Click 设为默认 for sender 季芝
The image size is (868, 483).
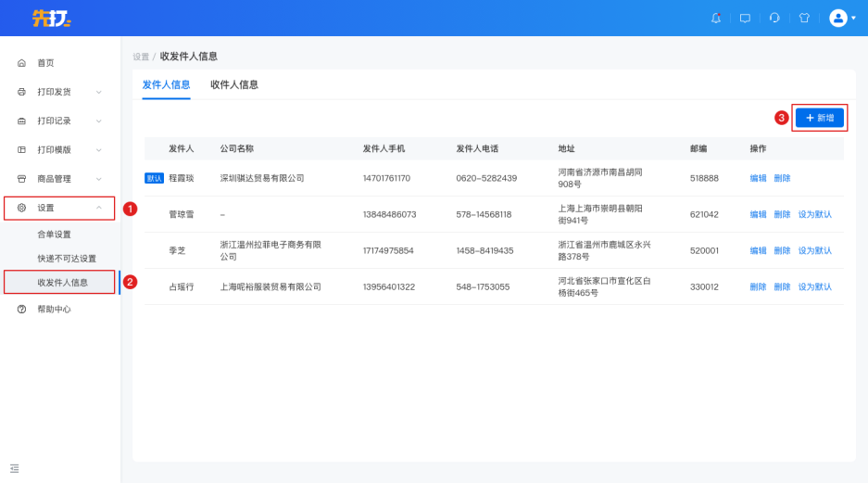coord(815,250)
